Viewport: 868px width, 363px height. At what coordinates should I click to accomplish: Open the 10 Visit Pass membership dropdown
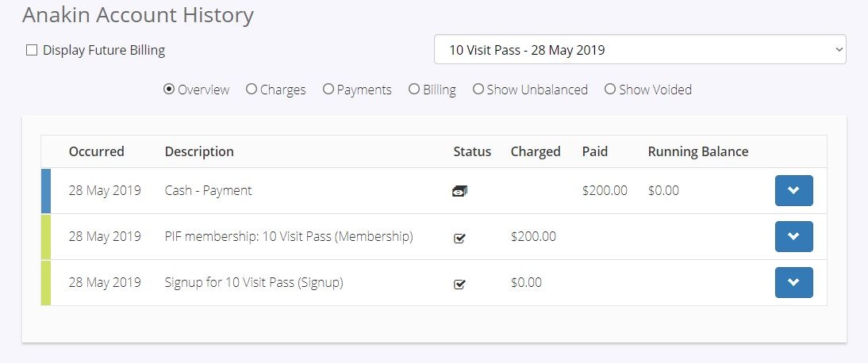pyautogui.click(x=640, y=50)
